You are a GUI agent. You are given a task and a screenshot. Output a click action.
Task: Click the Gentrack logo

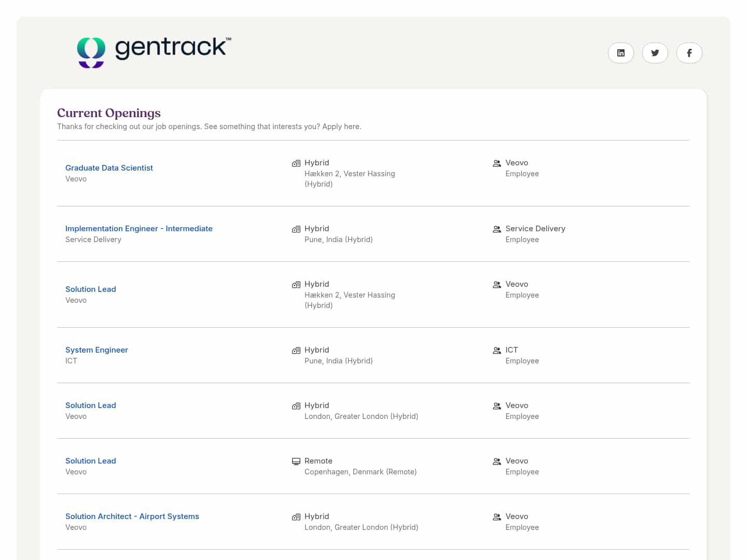pos(154,52)
